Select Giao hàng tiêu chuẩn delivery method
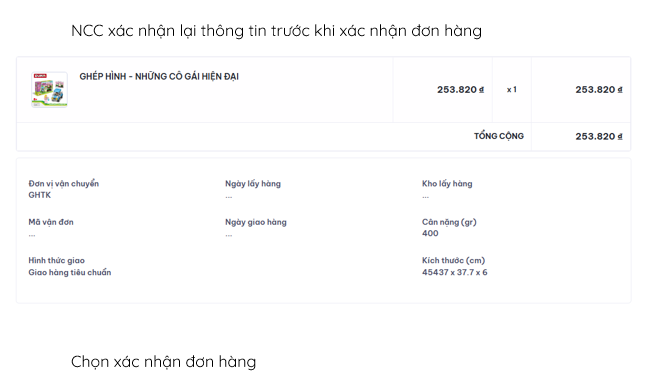The width and height of the screenshot is (647, 385). click(70, 272)
